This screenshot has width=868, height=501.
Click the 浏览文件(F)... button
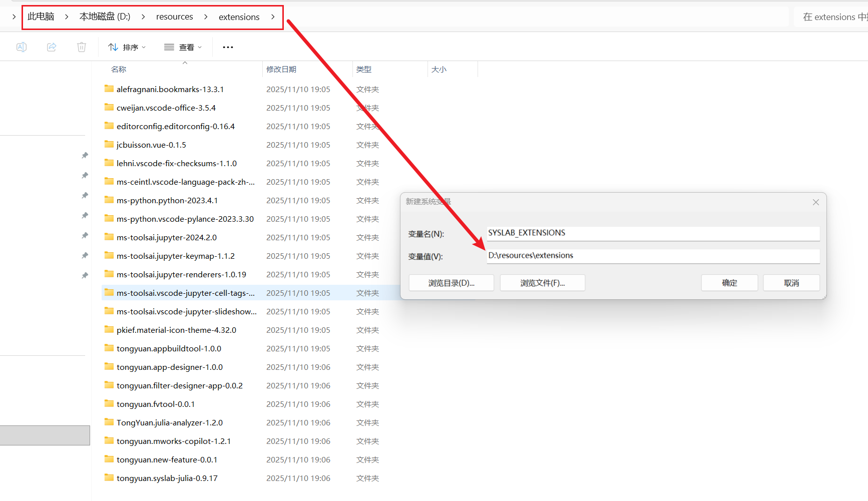coord(542,283)
